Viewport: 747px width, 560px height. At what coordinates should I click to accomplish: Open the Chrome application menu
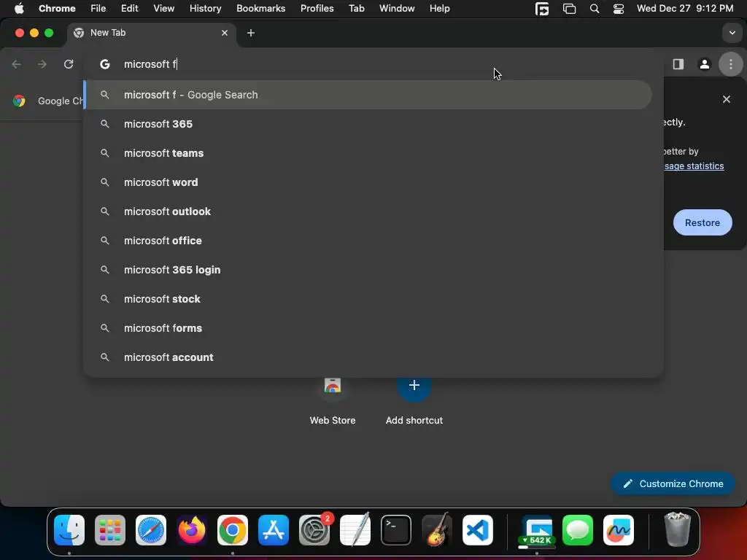click(x=57, y=9)
